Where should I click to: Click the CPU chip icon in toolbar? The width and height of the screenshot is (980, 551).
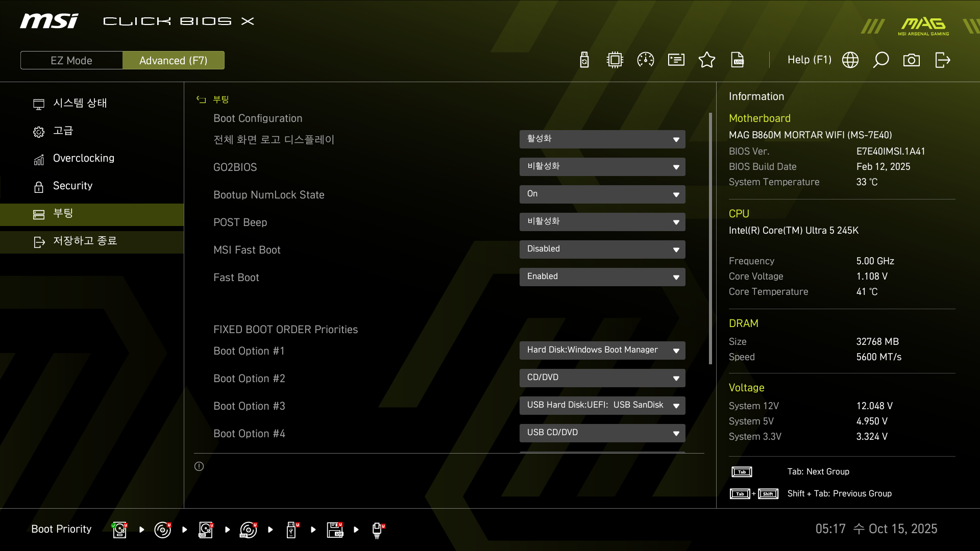click(615, 60)
